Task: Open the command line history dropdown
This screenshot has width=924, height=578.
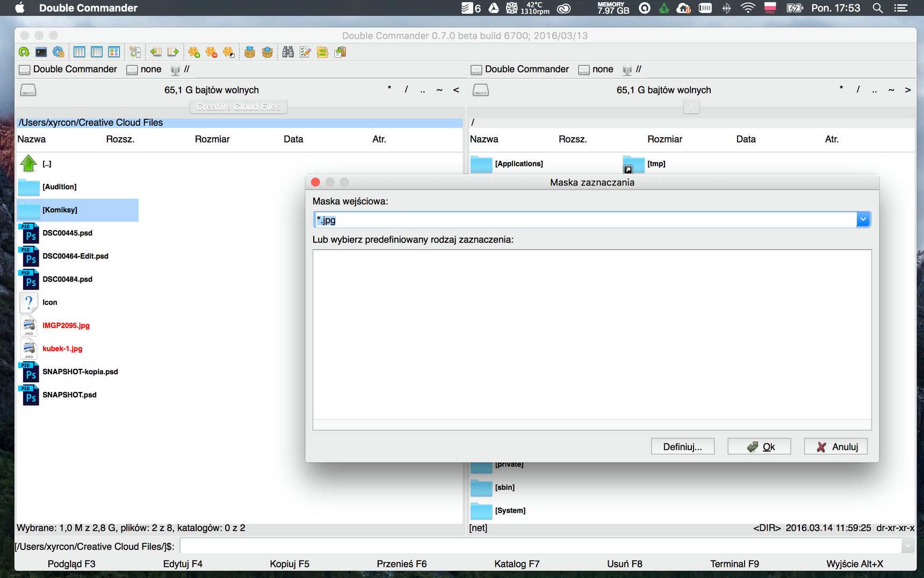Action: (908, 546)
